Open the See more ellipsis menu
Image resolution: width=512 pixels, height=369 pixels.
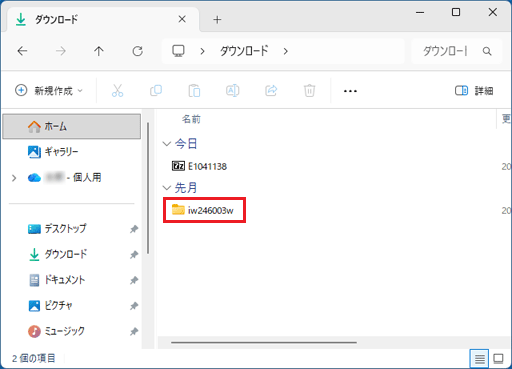click(x=350, y=91)
